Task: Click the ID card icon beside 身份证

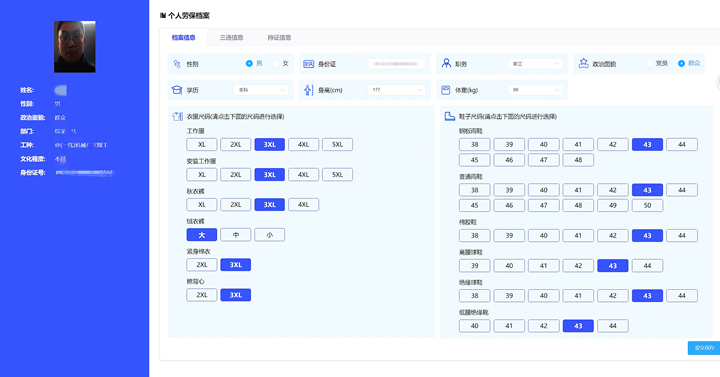Action: click(309, 64)
